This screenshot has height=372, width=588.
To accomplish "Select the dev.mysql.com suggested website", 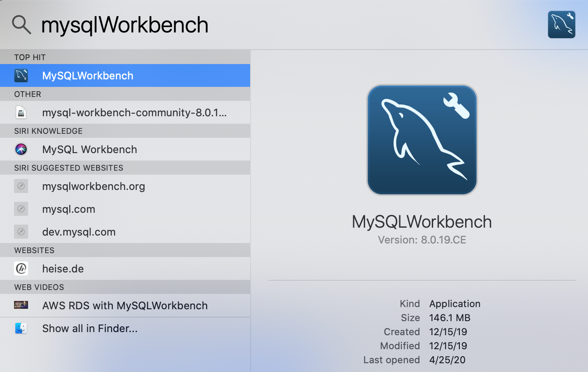I will [79, 232].
